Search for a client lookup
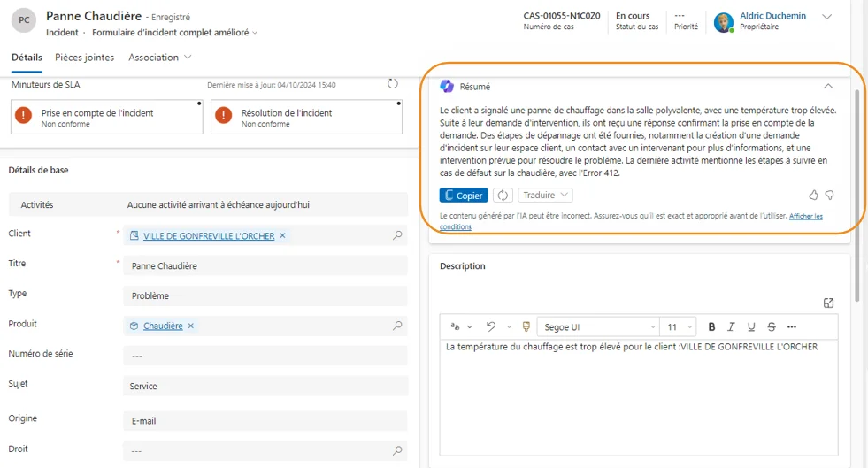 pos(397,235)
